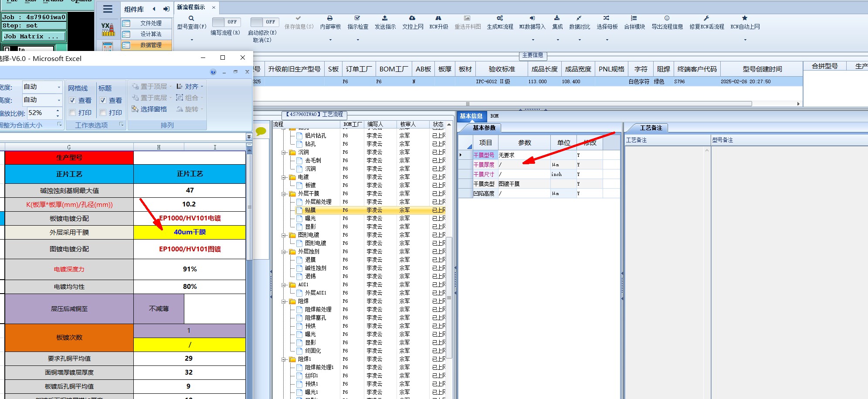Open Excel help question mark icon

click(213, 72)
